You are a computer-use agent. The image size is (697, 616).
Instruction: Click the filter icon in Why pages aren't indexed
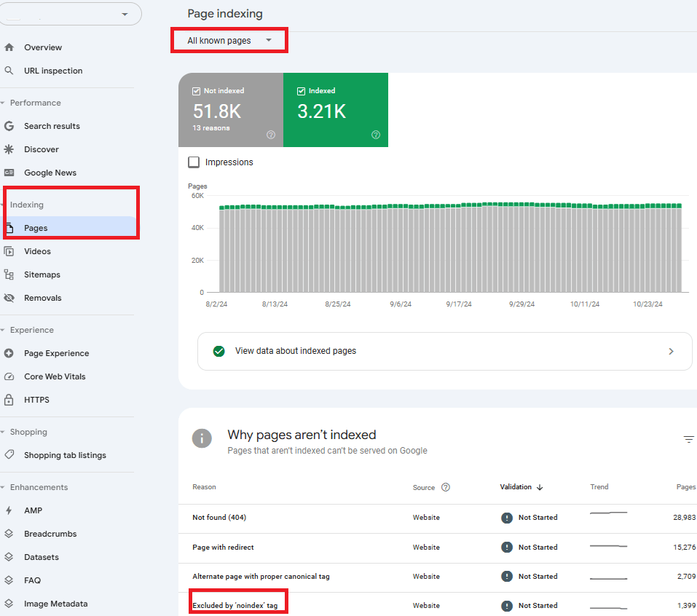click(688, 439)
